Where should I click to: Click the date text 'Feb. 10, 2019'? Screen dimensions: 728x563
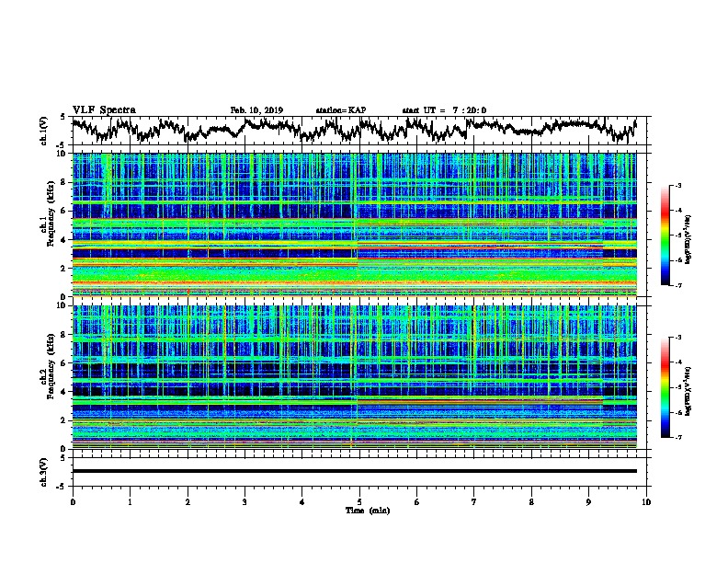(256, 110)
